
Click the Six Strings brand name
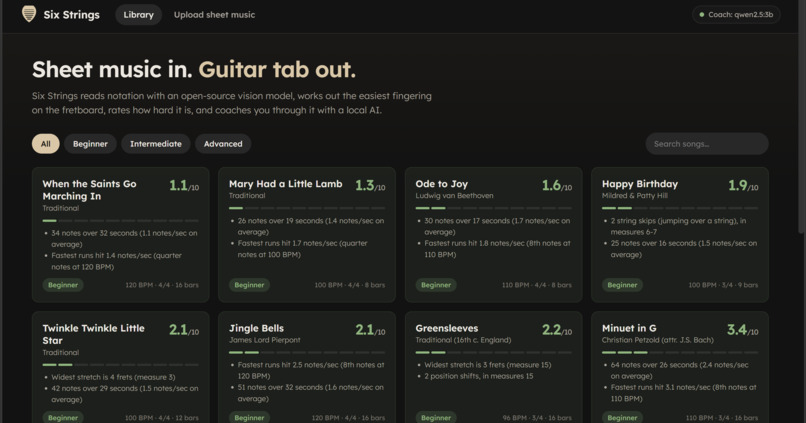tap(71, 15)
